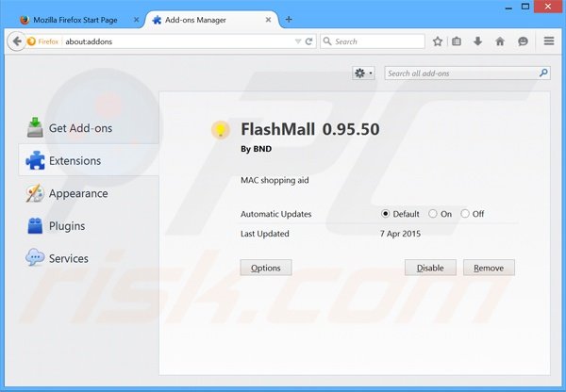
Task: Click the Plugins blue brick icon
Action: 35,226
